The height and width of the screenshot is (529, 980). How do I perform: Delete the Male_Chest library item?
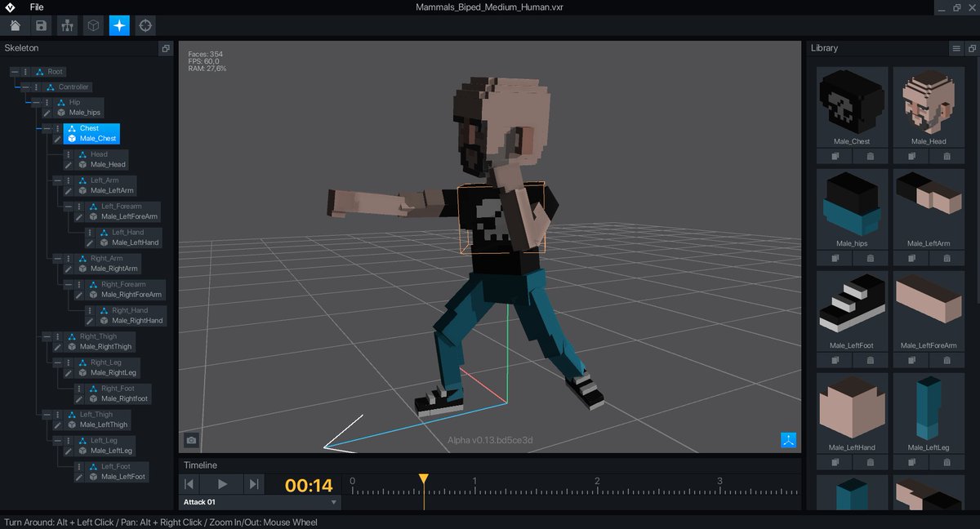click(870, 156)
